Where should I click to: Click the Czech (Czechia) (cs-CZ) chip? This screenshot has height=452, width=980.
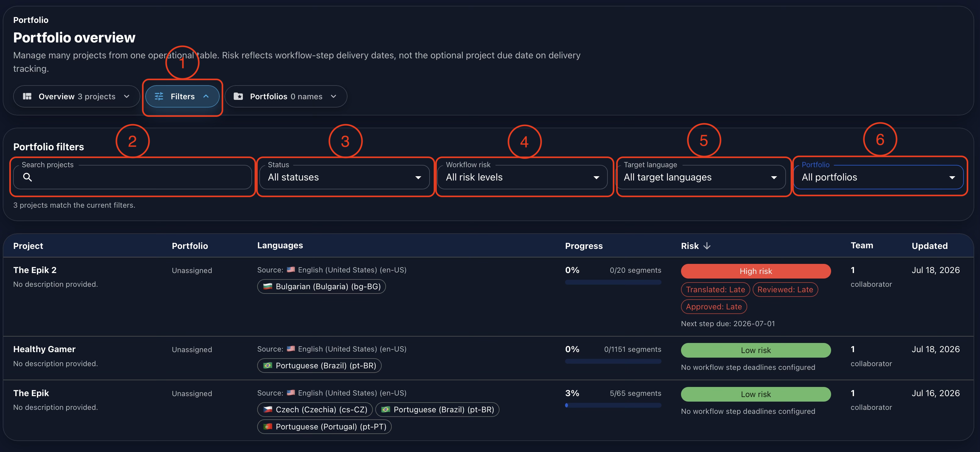[315, 409]
